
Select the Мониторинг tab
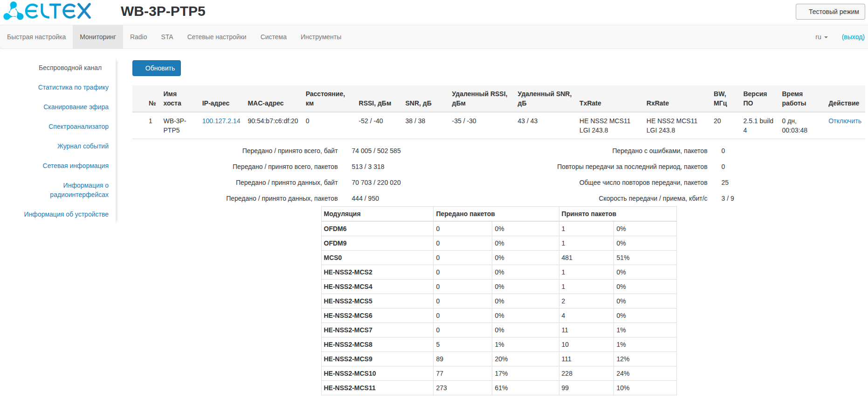tap(97, 37)
